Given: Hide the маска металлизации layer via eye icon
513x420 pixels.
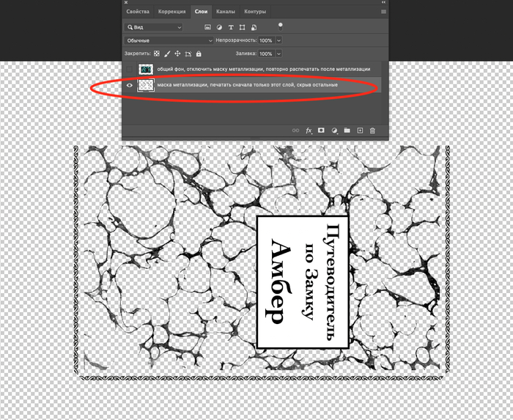Looking at the screenshot, I should pyautogui.click(x=130, y=85).
